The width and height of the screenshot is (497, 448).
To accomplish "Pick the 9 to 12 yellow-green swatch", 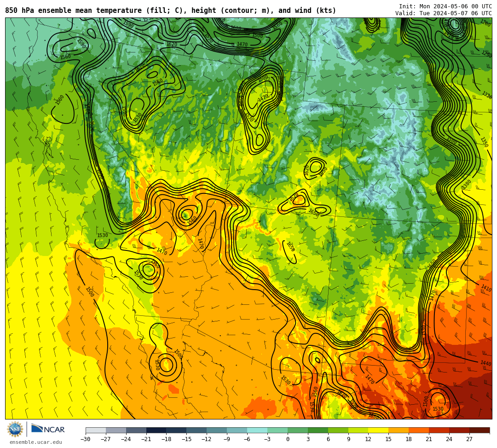I will (x=358, y=430).
